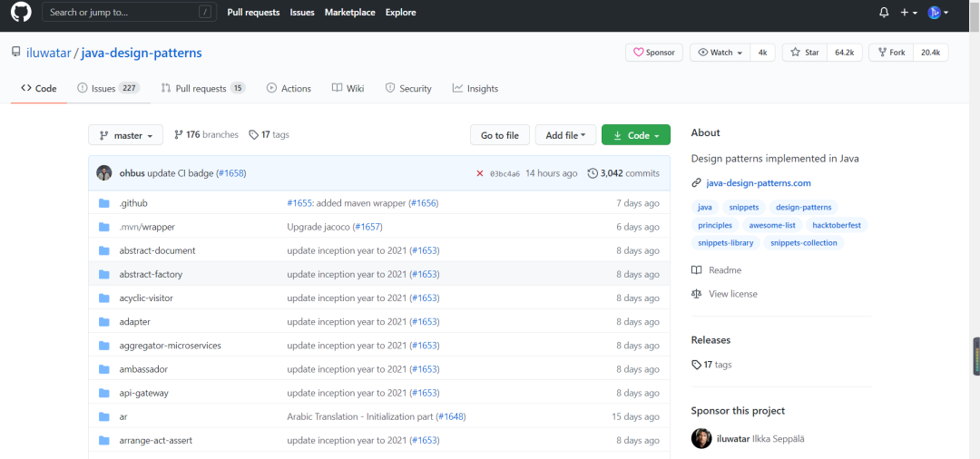Click the red failed CI status icon

(480, 173)
